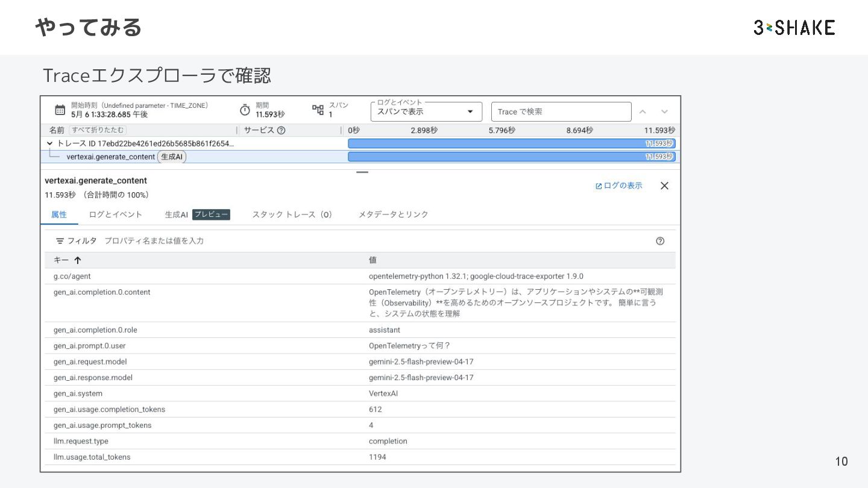Click the フィルタ filter icon
Viewport: 868px width, 488px height.
(x=60, y=241)
